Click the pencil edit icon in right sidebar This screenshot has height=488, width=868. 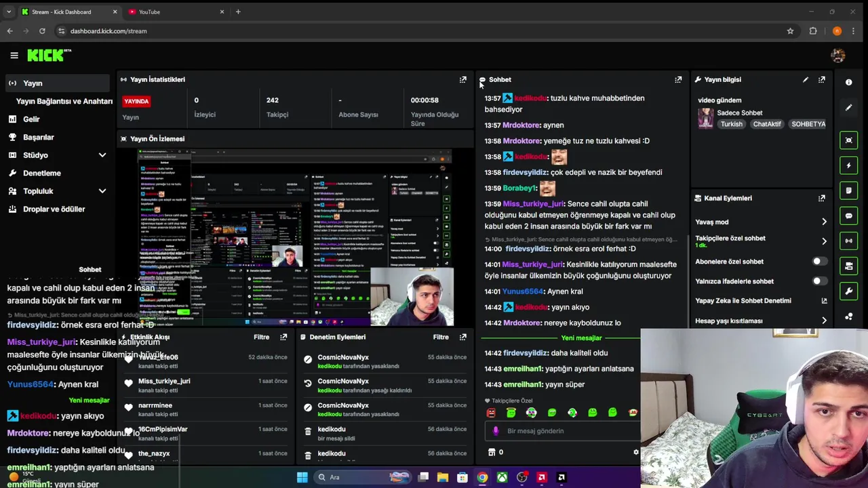[848, 108]
